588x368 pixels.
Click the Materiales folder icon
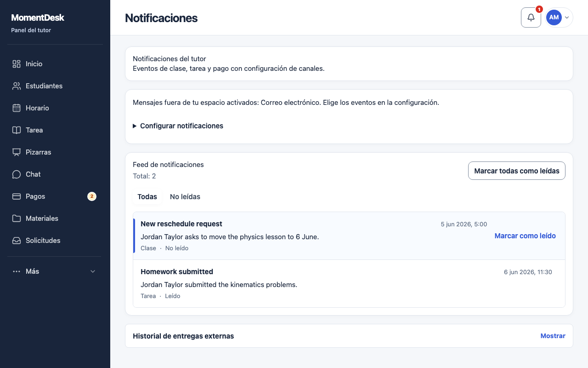coord(17,218)
